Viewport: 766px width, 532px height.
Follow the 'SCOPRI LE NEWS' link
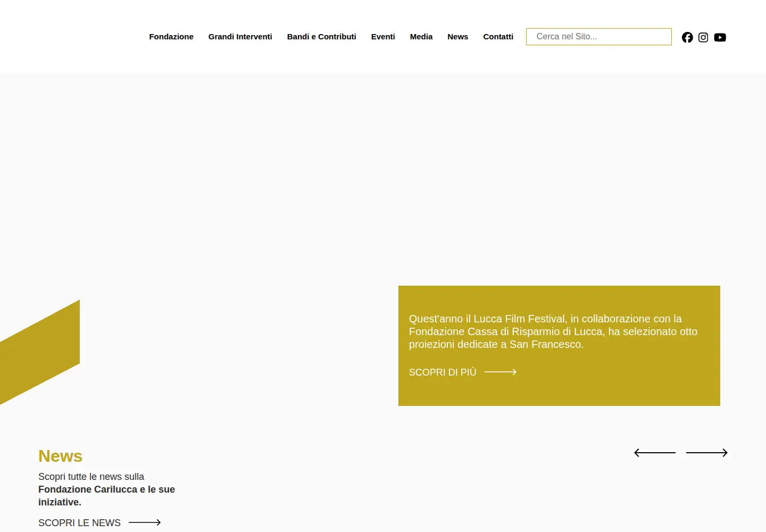[99, 523]
